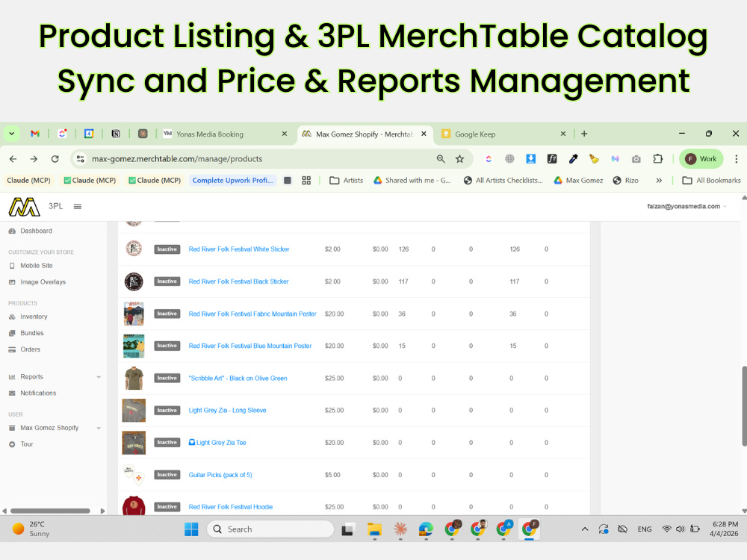Viewport: 747px width, 560px height.
Task: Open Shared with me bookmark
Action: click(412, 181)
